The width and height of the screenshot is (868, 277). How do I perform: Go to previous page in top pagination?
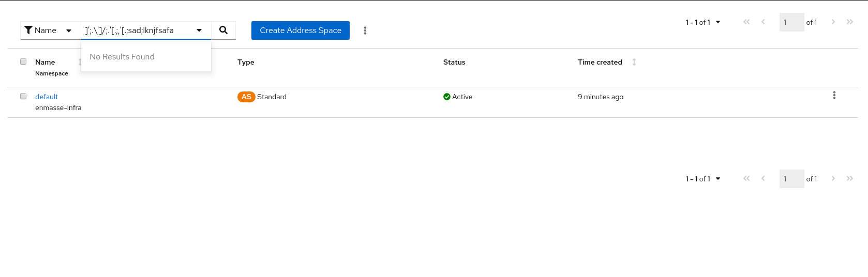[x=763, y=22]
